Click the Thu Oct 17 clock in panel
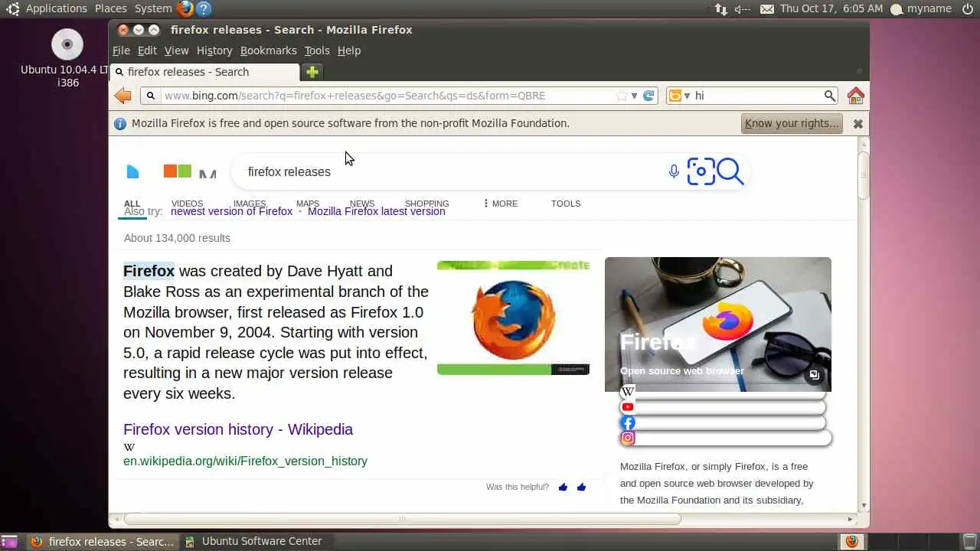The width and height of the screenshot is (980, 551). click(x=831, y=8)
